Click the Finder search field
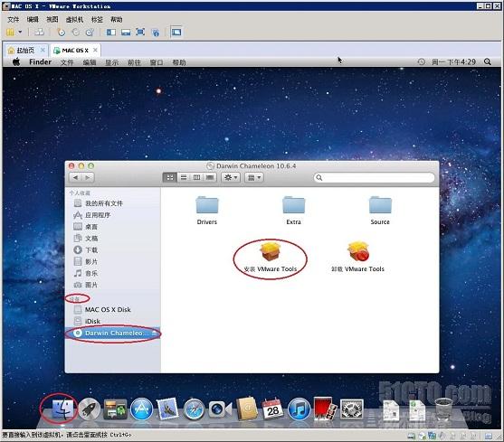 click(x=374, y=177)
